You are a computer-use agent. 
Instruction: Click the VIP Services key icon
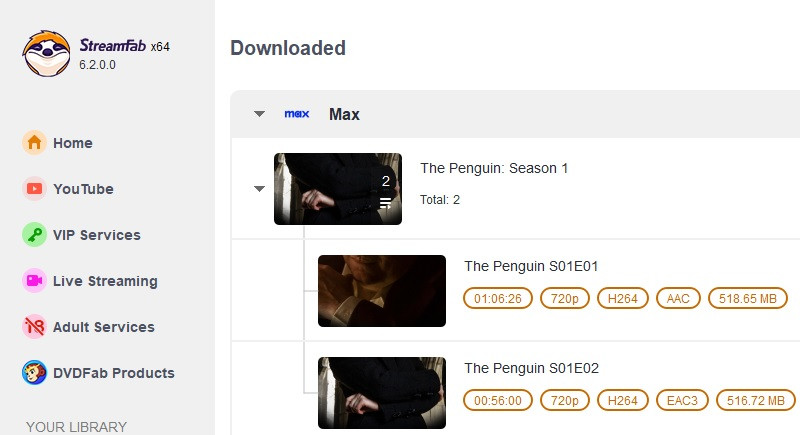[x=34, y=235]
